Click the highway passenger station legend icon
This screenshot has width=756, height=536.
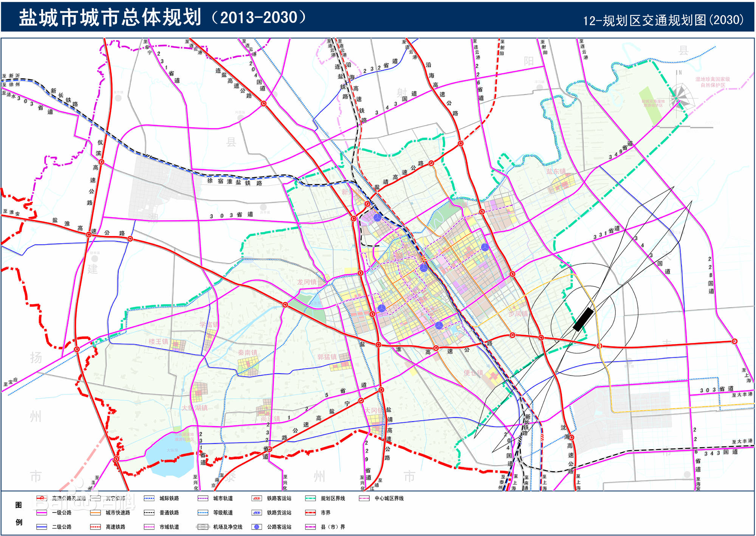point(257,527)
